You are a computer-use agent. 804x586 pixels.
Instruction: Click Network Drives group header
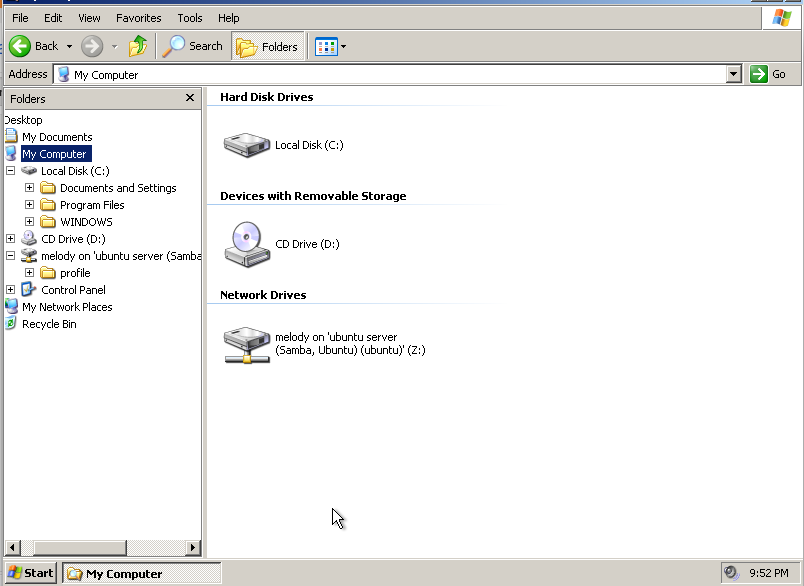click(x=263, y=295)
